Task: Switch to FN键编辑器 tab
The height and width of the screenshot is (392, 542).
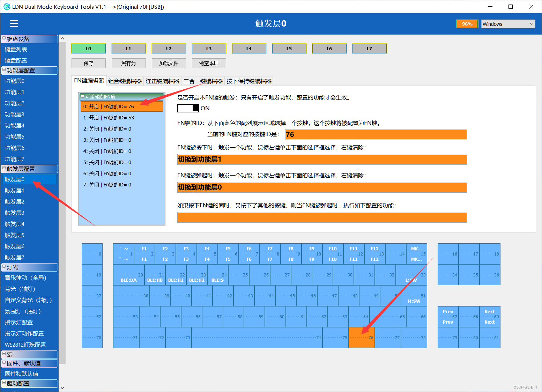Action: [x=89, y=81]
